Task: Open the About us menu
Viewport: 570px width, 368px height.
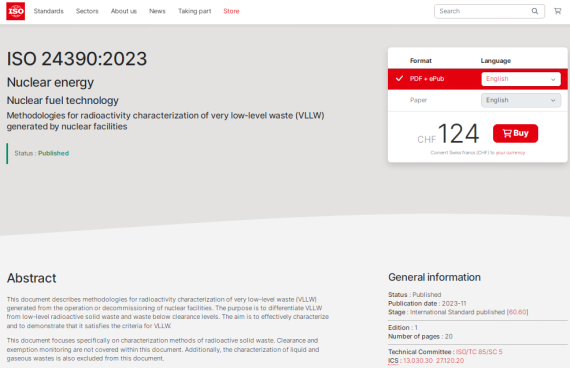Action: pos(124,11)
